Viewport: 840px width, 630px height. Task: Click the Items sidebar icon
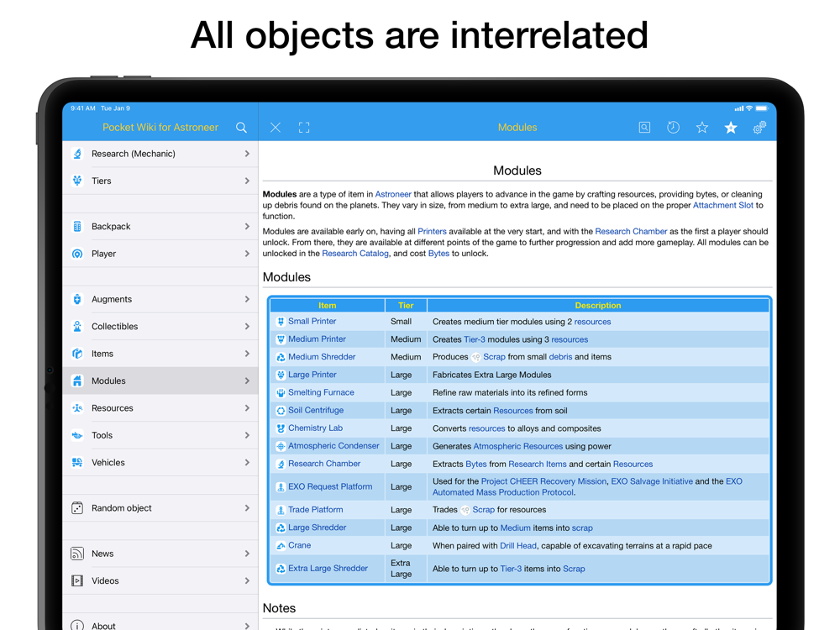[77, 354]
